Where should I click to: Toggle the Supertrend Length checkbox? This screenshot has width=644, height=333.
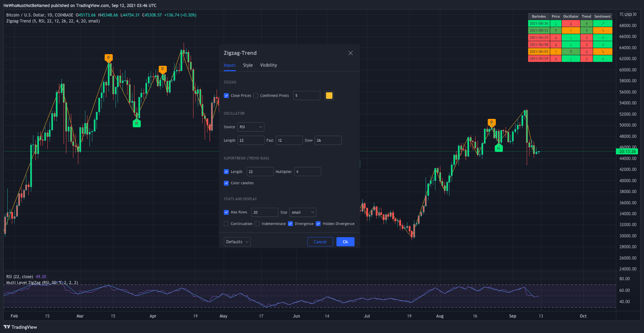click(x=226, y=172)
